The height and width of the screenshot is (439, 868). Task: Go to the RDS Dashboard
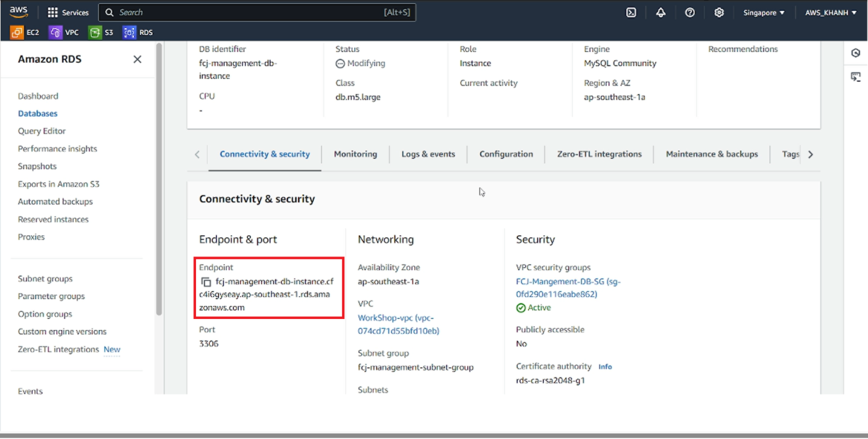pos(38,96)
